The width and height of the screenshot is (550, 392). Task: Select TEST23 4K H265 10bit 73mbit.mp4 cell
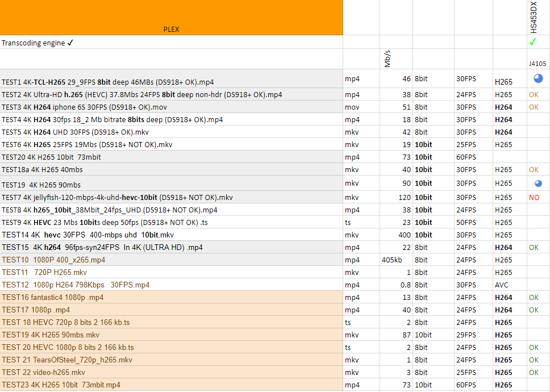coord(171,385)
